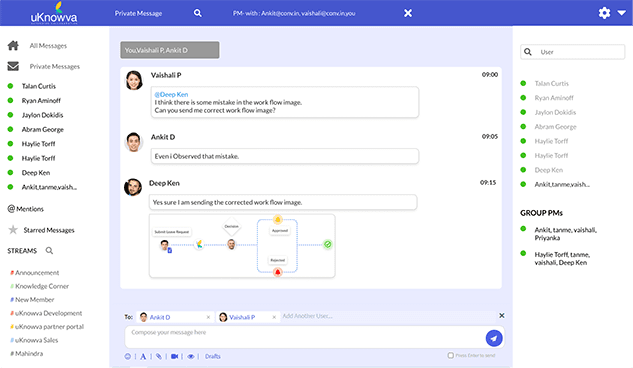Open Mentions in left sidebar

[x=25, y=209]
